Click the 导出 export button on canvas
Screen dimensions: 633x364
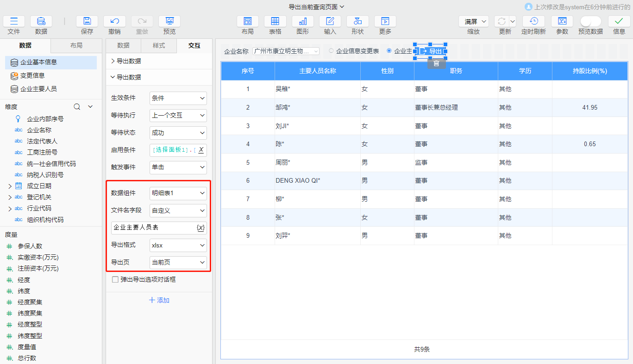[432, 51]
